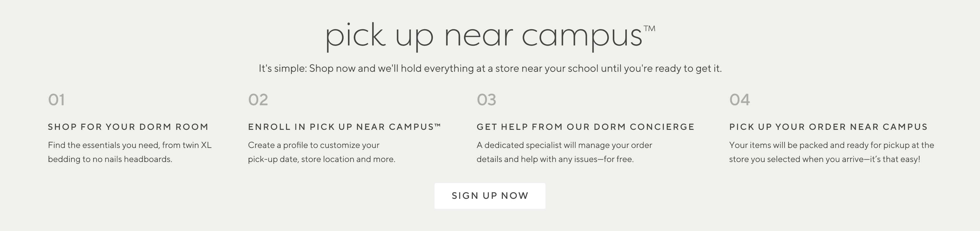
Task: Click 'details and help with any issues' line
Action: (555, 159)
